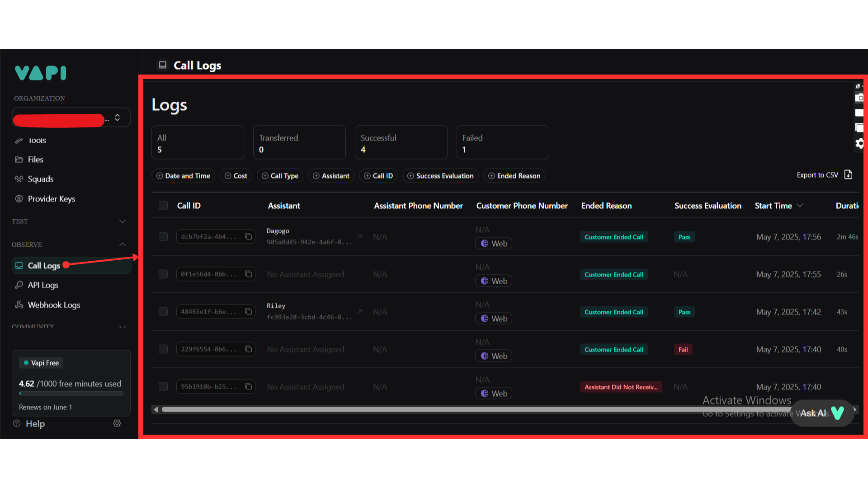Expand the TEST sidebar section
Screen dimensions: 868x488
[122, 221]
